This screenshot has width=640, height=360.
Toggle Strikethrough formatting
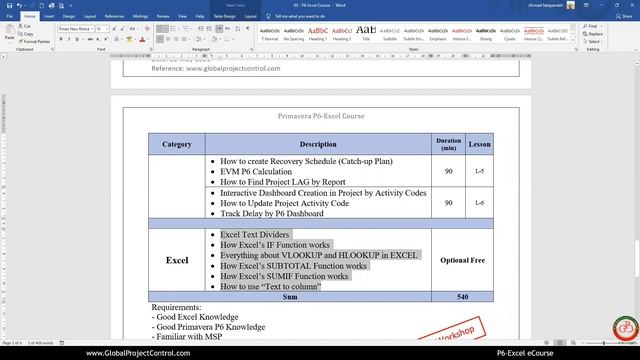(x=90, y=39)
